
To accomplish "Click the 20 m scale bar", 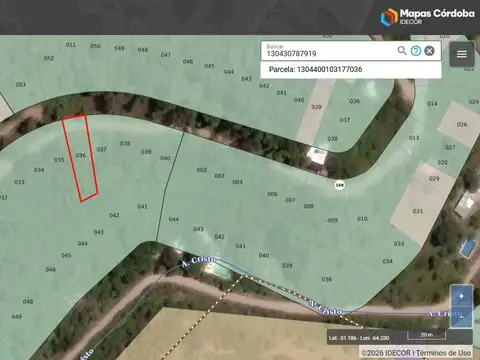I will (426, 335).
